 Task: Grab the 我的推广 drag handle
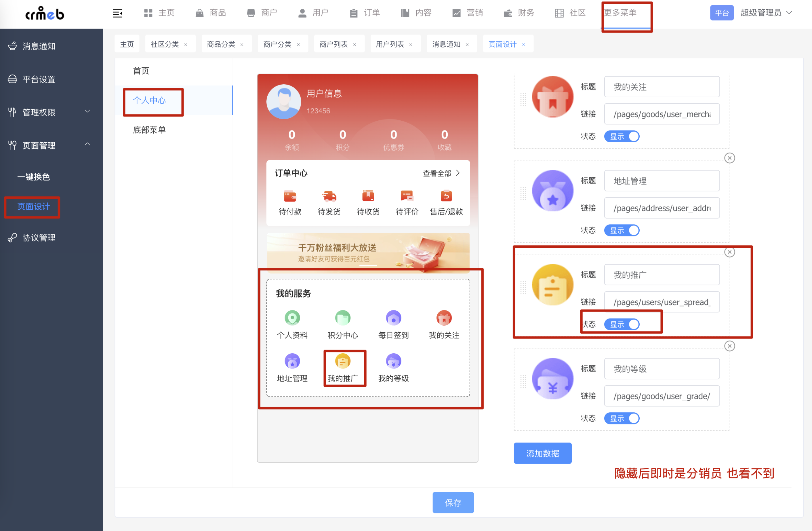(523, 287)
